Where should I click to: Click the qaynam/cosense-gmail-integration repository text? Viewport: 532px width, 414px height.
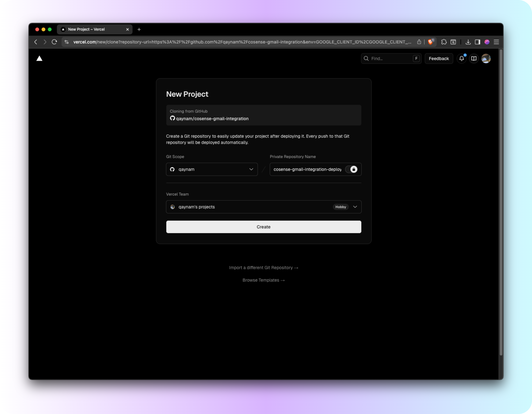point(212,119)
